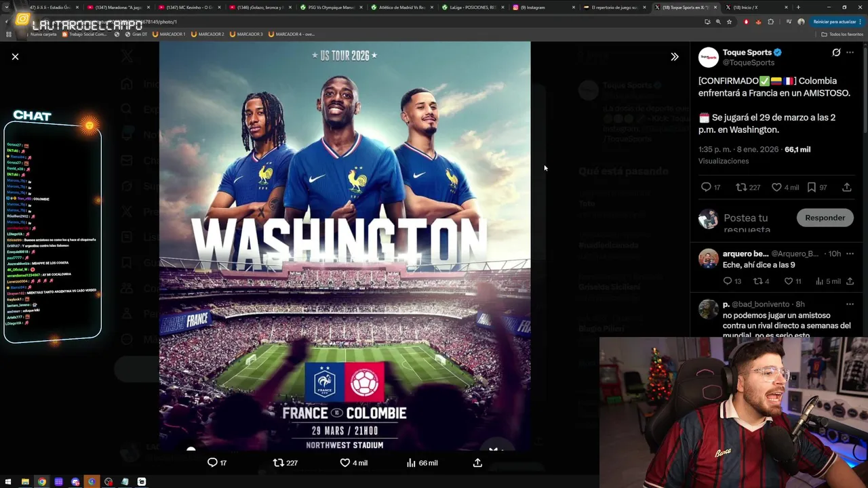
Task: Open Chrome profile avatar in toolbar
Action: pyautogui.click(x=801, y=22)
